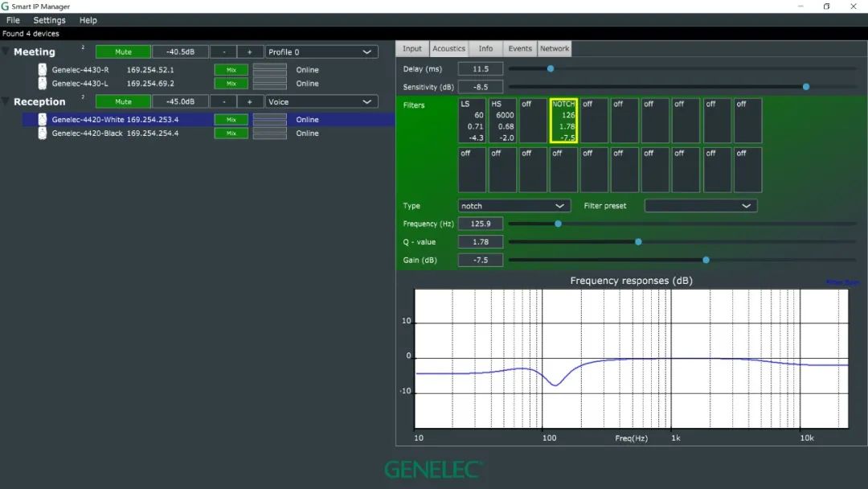Open the Filter preset dropdown
Image resolution: width=868 pixels, height=489 pixels.
[701, 205]
